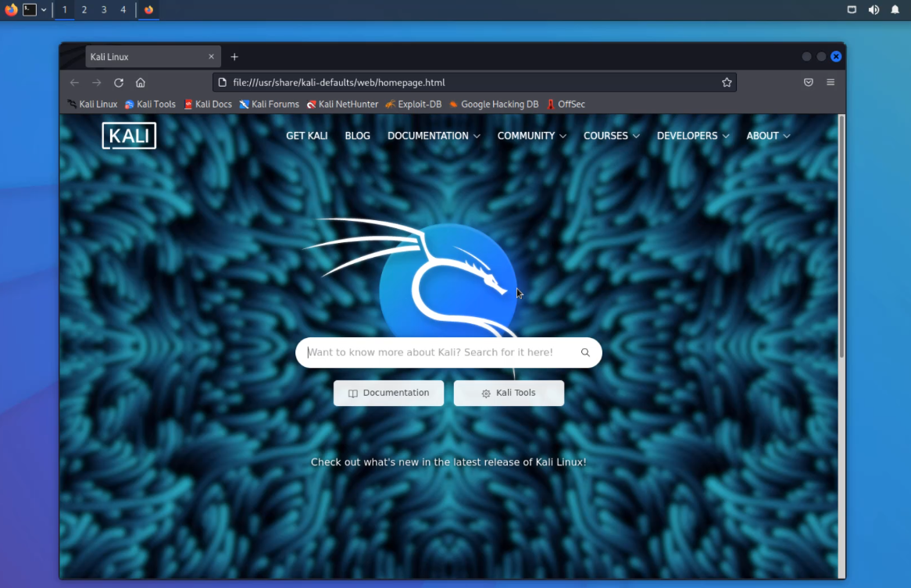Viewport: 911px width, 588px height.
Task: Open a new tab with the plus button
Action: coord(234,57)
